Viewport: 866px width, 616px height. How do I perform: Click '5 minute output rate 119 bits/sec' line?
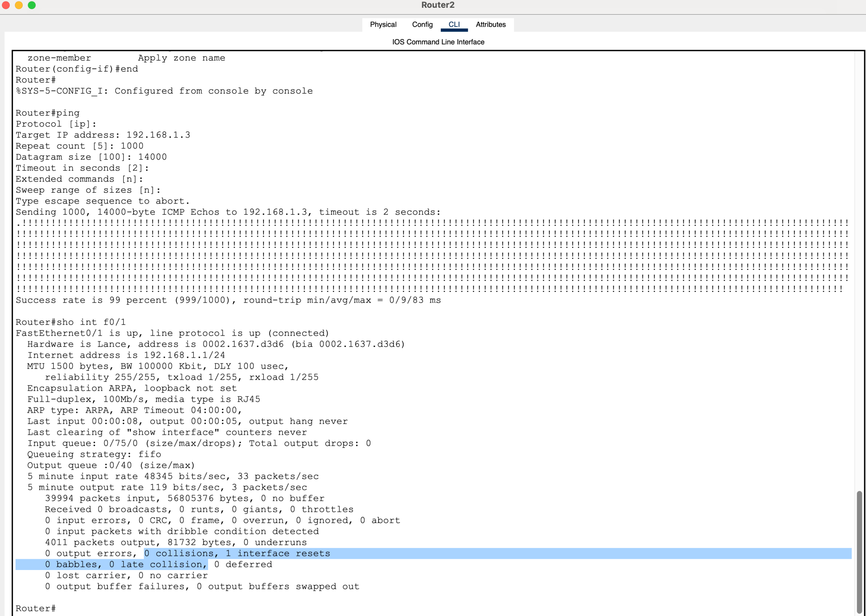[167, 487]
